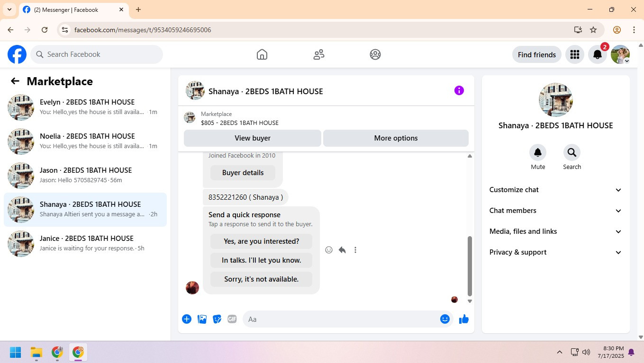The image size is (644, 363).
Task: Open Chrome profile icon in the toolbar
Action: pyautogui.click(x=617, y=30)
